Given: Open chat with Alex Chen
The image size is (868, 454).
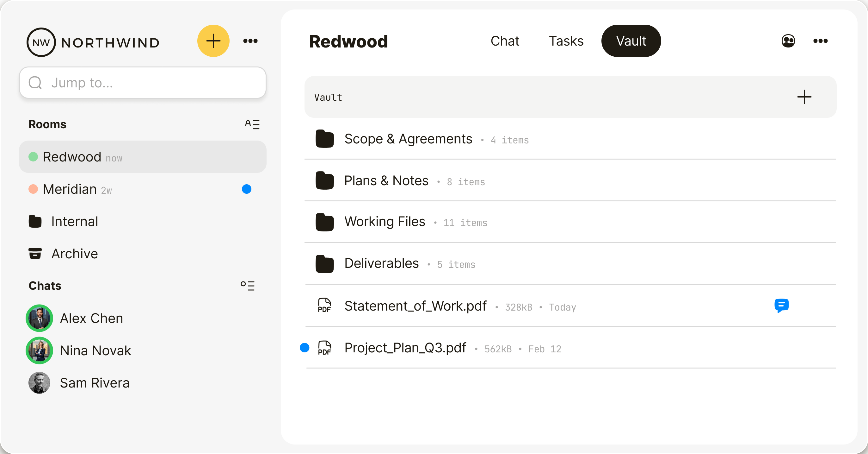Looking at the screenshot, I should click(91, 318).
